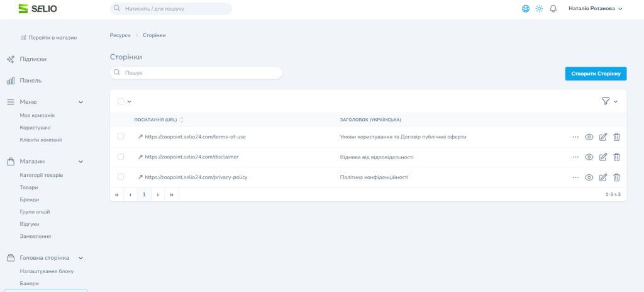644x292 pixels.
Task: Click the filter funnel icon
Action: [x=606, y=101]
